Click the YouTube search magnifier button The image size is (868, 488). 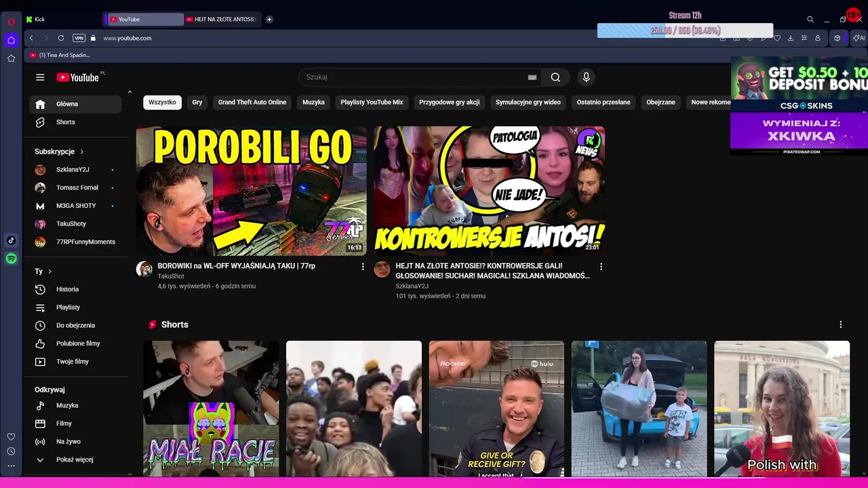pos(555,77)
